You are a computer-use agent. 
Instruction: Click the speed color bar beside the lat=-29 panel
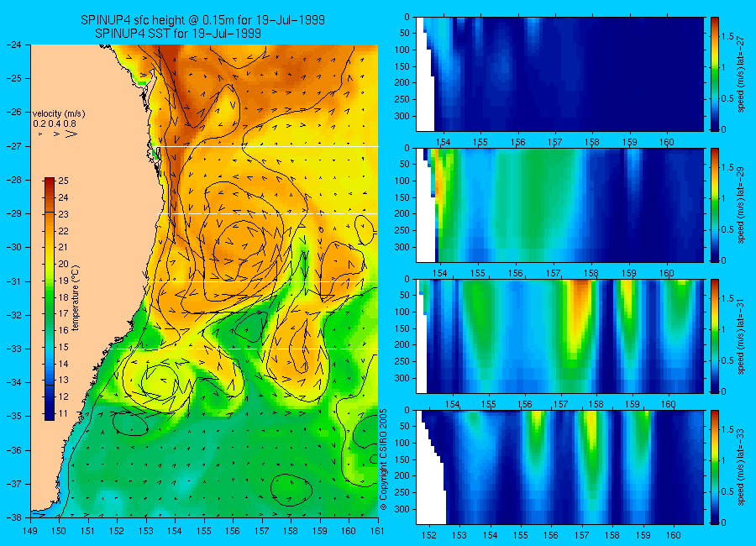(x=715, y=206)
